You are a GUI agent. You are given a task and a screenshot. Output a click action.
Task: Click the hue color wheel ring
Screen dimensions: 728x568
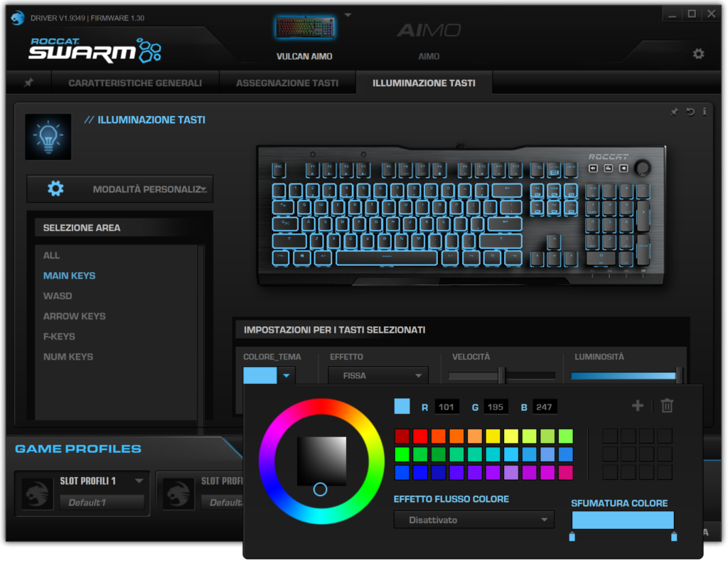[x=322, y=405]
